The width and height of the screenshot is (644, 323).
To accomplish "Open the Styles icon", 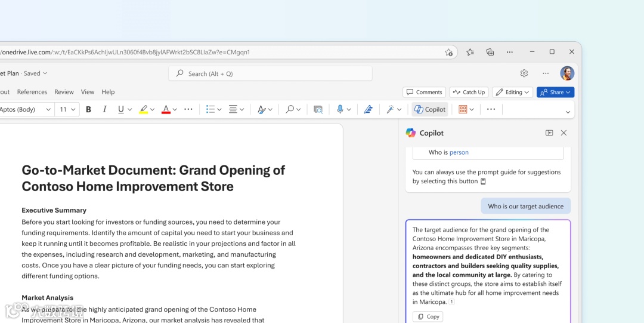I will click(261, 109).
